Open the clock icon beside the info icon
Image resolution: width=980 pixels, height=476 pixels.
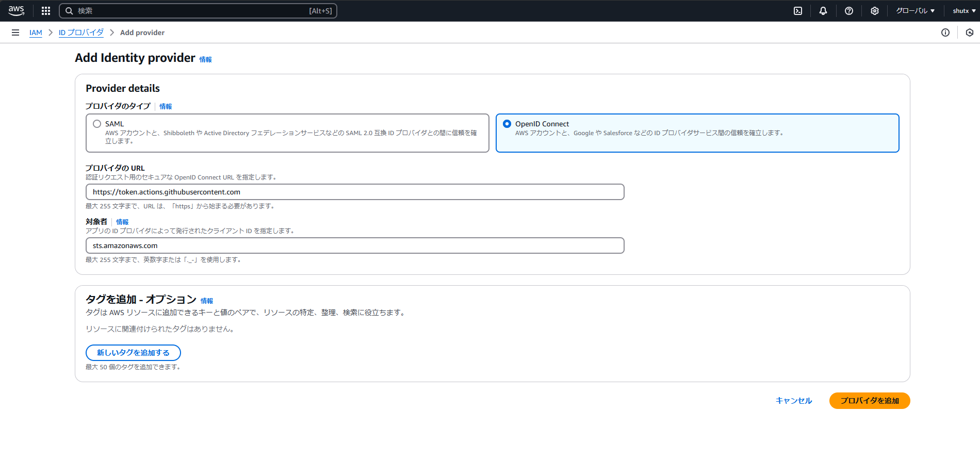[970, 32]
